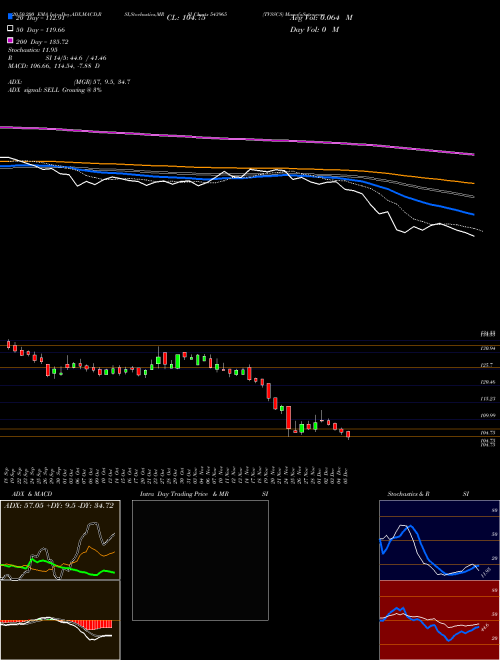
Task: Click the 'Intra Day Trading Price & MR' title
Action: tap(184, 494)
